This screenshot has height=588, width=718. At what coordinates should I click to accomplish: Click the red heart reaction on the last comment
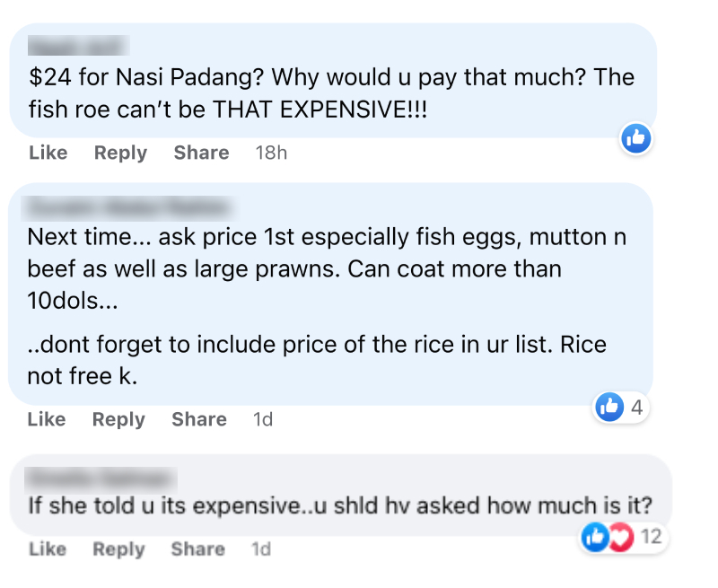[621, 537]
